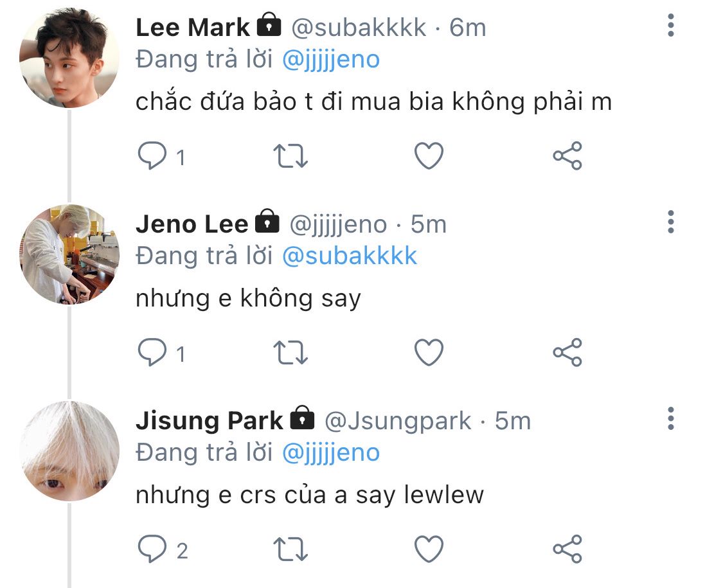Open Jeno Lee's avatar
This screenshot has width=723, height=588.
69,254
